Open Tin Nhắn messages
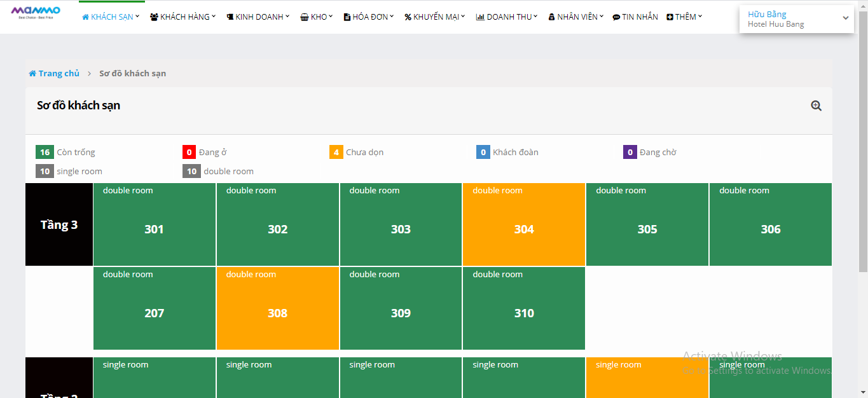The height and width of the screenshot is (398, 868). pyautogui.click(x=635, y=17)
